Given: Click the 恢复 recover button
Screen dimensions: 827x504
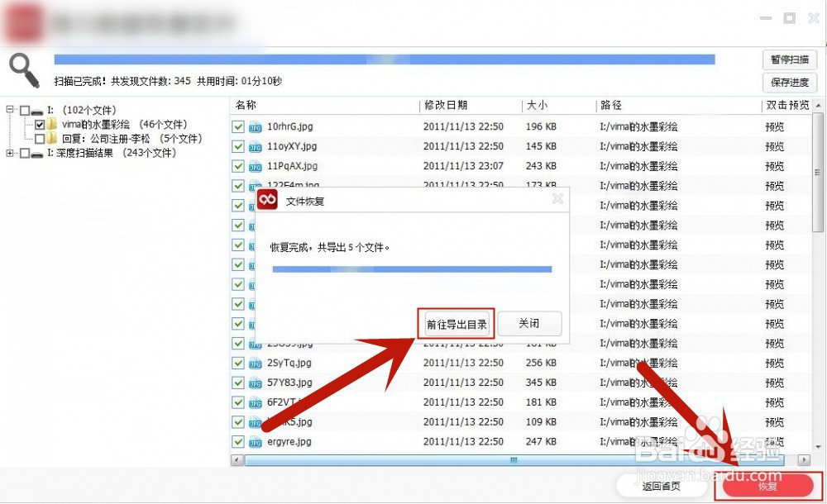Looking at the screenshot, I should (x=769, y=487).
